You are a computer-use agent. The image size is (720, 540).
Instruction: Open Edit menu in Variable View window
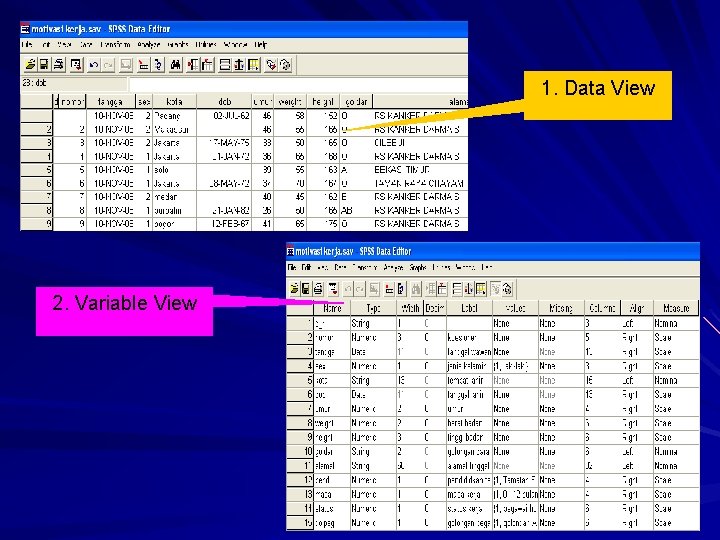306,267
